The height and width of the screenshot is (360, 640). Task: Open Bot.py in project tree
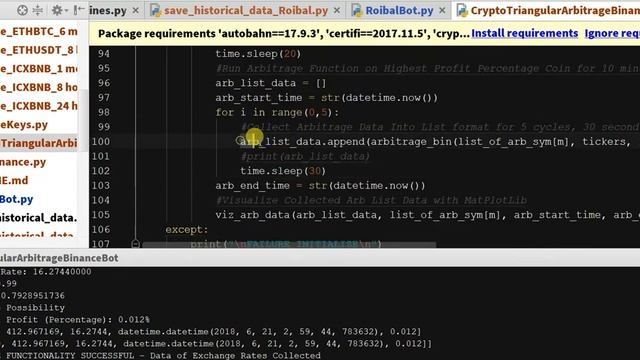click(17, 199)
